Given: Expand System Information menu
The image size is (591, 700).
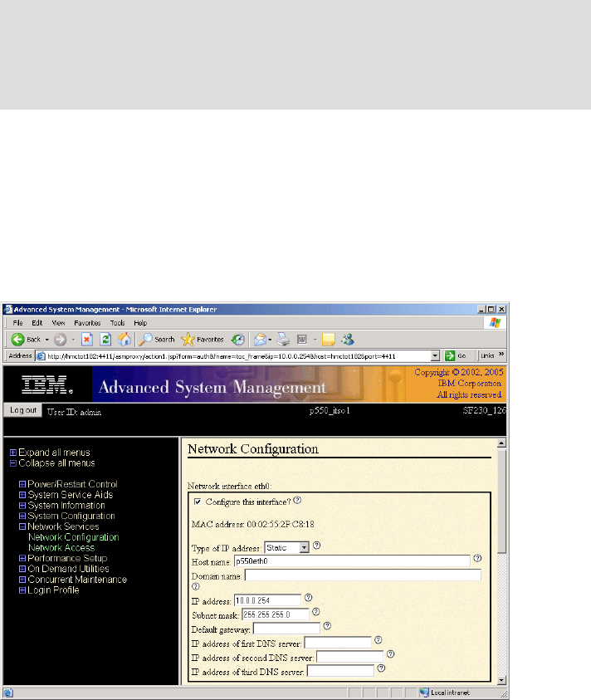Looking at the screenshot, I should [x=22, y=506].
